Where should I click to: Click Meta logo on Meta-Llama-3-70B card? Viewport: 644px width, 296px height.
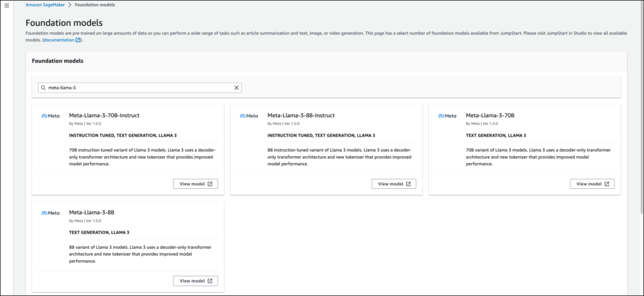coord(447,116)
